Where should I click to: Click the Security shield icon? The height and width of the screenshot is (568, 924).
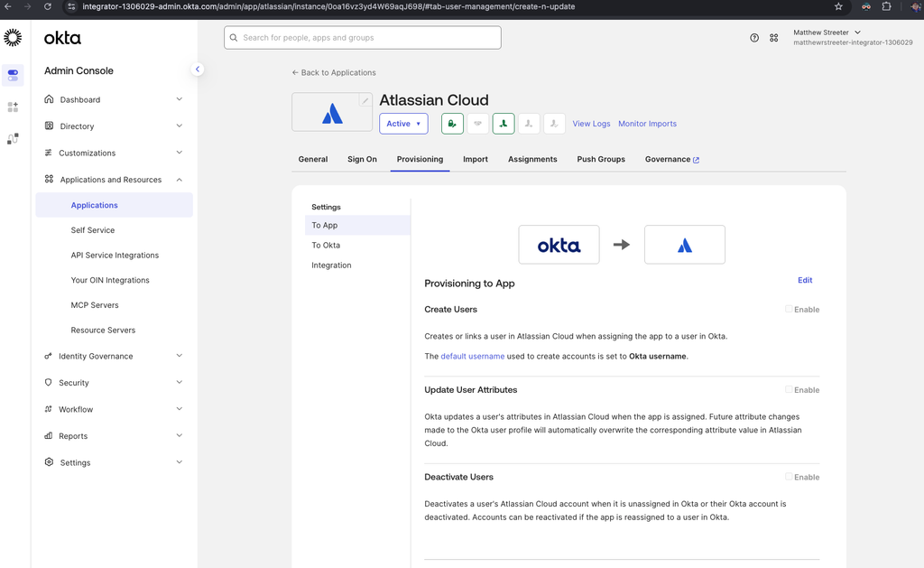click(49, 382)
